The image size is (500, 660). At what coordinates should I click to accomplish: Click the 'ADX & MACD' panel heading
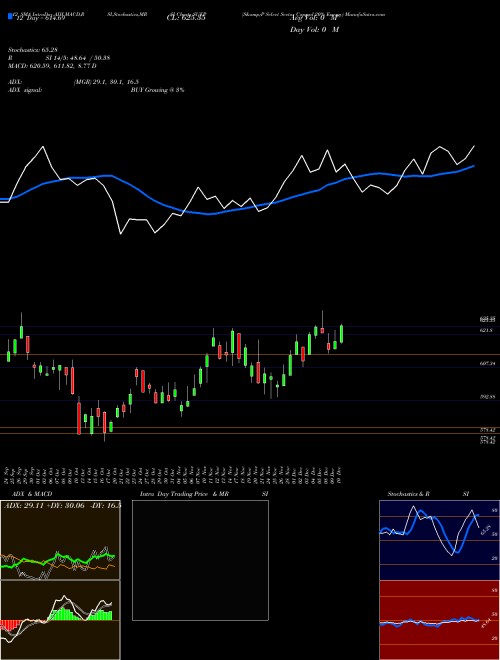(x=32, y=494)
